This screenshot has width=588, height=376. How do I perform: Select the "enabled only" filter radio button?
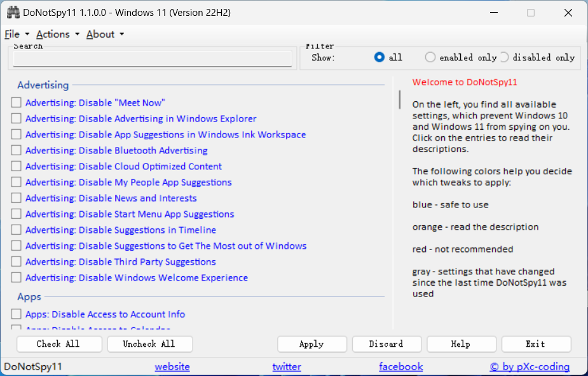click(430, 57)
